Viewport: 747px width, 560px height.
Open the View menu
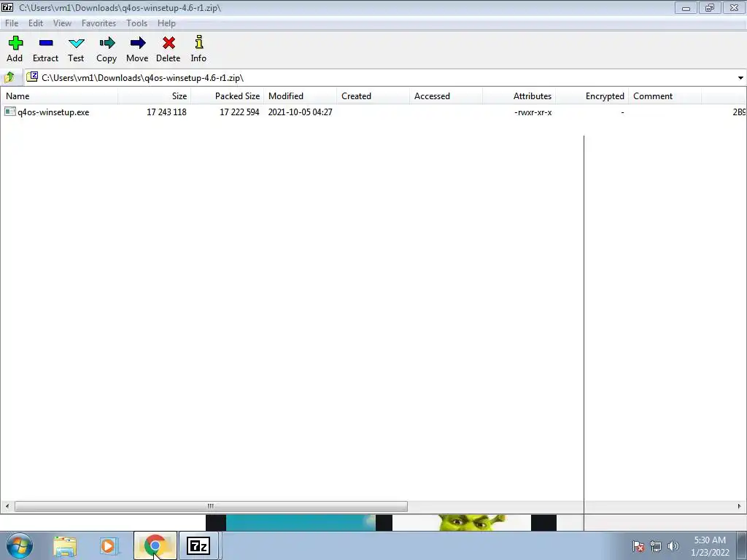coord(63,23)
